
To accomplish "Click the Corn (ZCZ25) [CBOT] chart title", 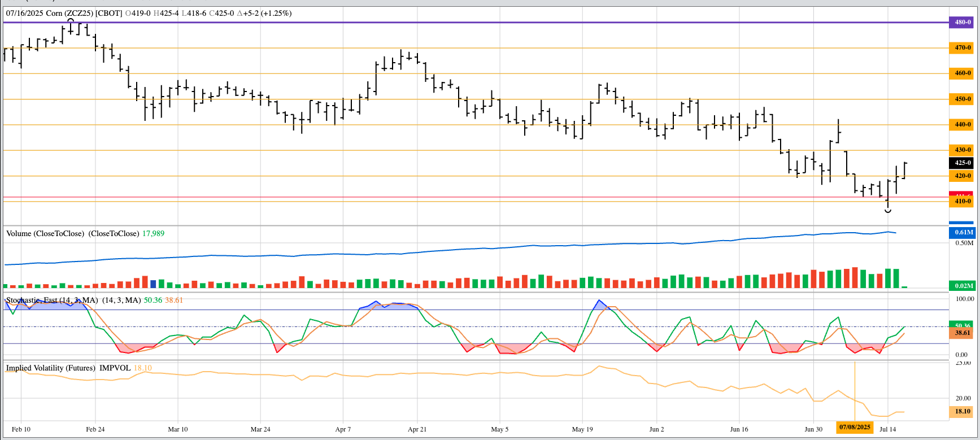I will [79, 13].
